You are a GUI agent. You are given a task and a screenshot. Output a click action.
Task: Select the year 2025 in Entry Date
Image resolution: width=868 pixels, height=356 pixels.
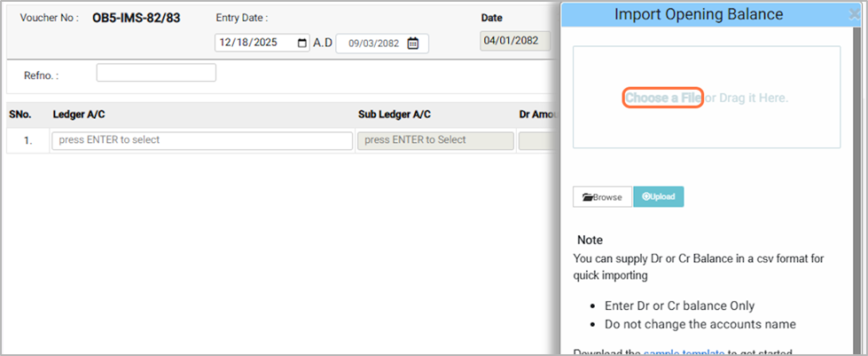[x=270, y=43]
